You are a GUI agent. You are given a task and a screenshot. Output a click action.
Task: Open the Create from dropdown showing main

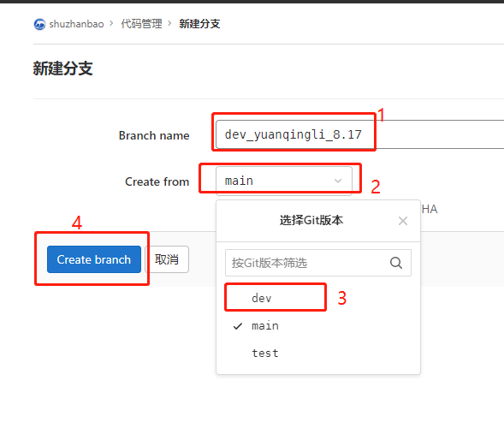click(284, 181)
